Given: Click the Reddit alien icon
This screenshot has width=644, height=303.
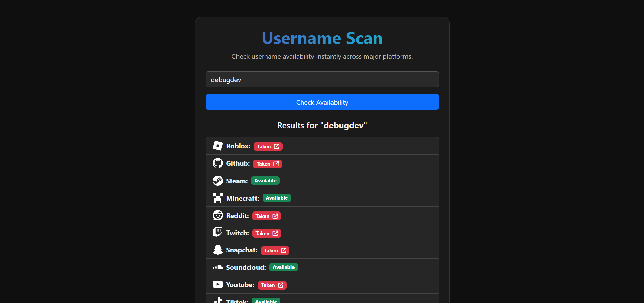Looking at the screenshot, I should coord(217,215).
